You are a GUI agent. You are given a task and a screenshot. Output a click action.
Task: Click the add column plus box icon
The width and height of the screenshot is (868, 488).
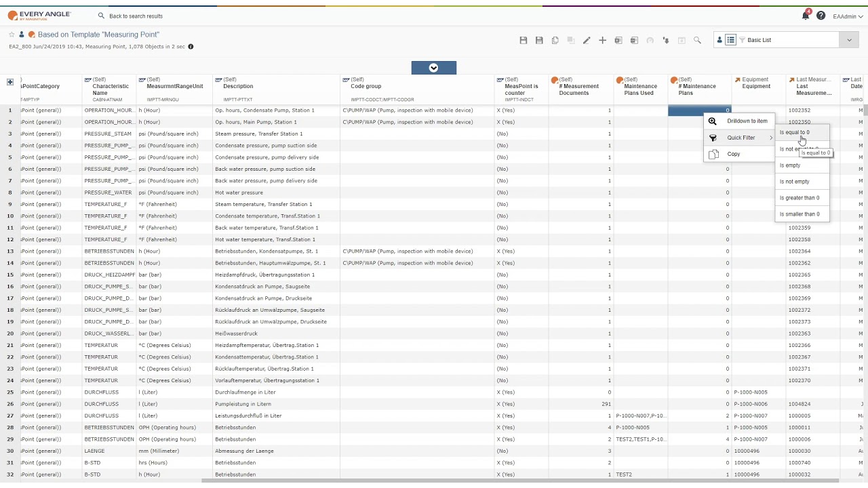click(10, 82)
